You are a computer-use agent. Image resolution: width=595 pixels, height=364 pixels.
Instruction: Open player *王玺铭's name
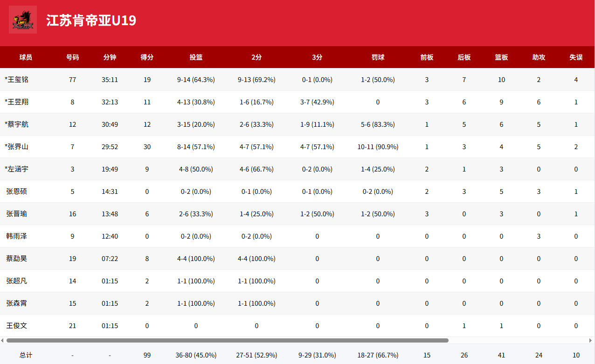(16, 80)
